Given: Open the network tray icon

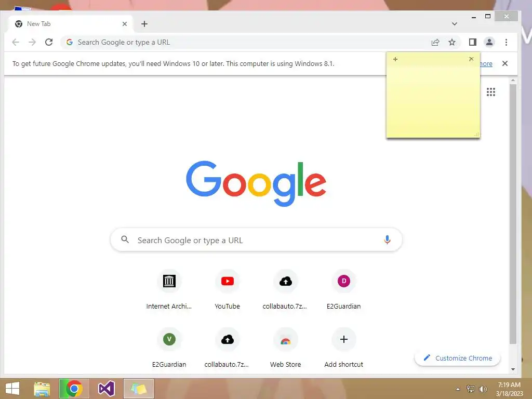Looking at the screenshot, I should [471, 389].
